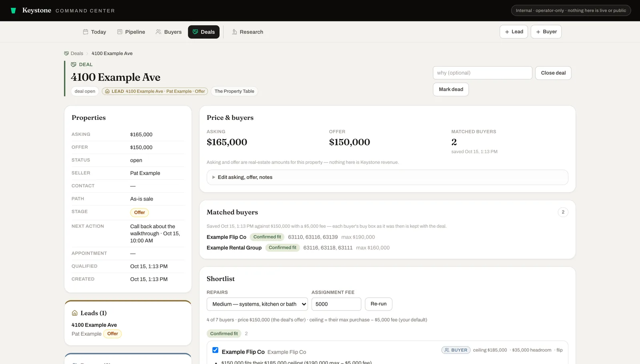
Task: Click the Close deal button
Action: click(553, 73)
